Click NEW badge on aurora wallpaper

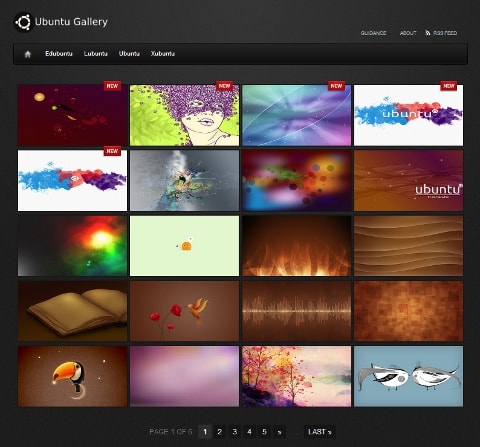(x=336, y=86)
